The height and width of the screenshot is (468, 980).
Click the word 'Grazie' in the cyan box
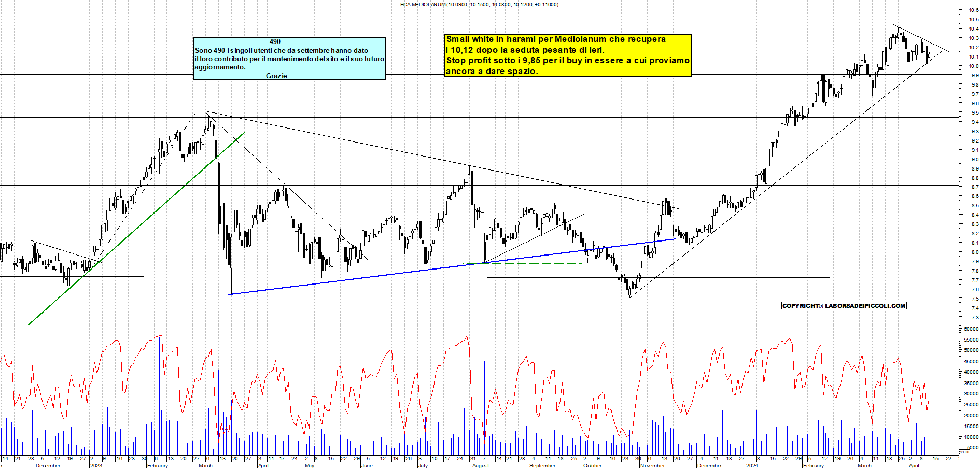276,76
